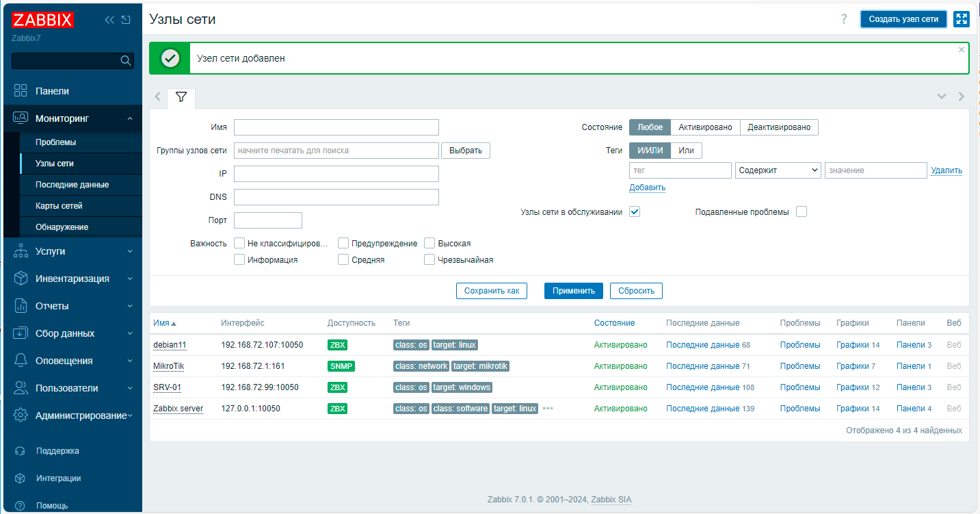Click the sidebar search magnifier icon
Viewport: 980px width, 514px height.
[125, 61]
